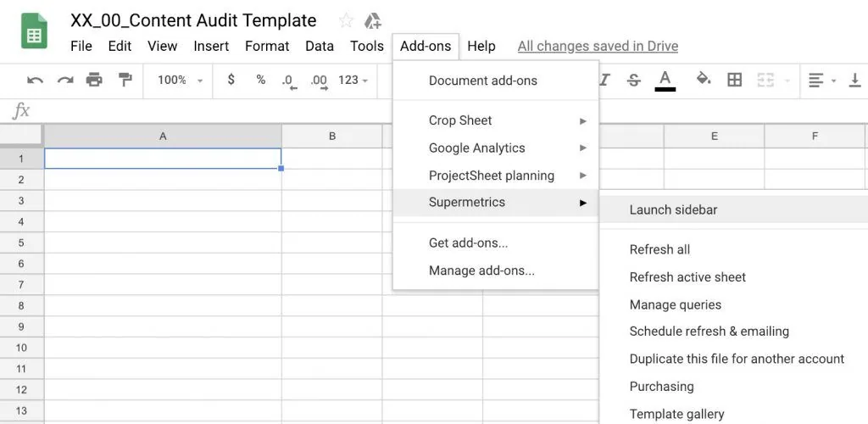Open the View menu
Screen dimensions: 868x424
(162, 46)
